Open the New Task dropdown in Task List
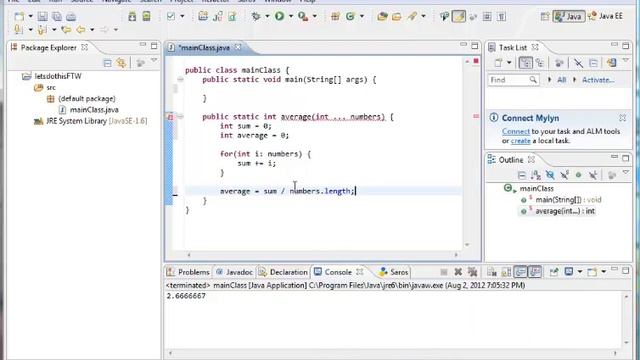Screen dimensions: 640x360 [509, 63]
